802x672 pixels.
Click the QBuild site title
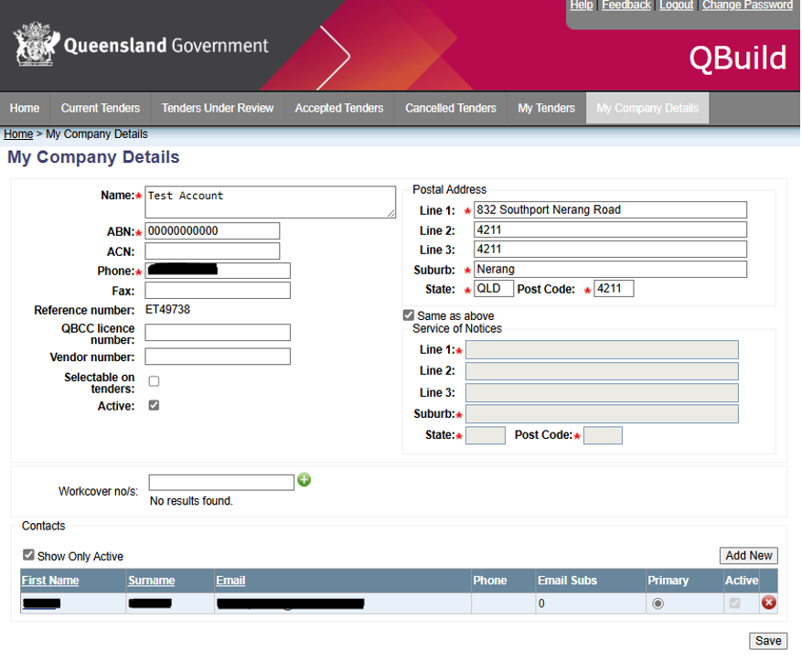pyautogui.click(x=738, y=58)
